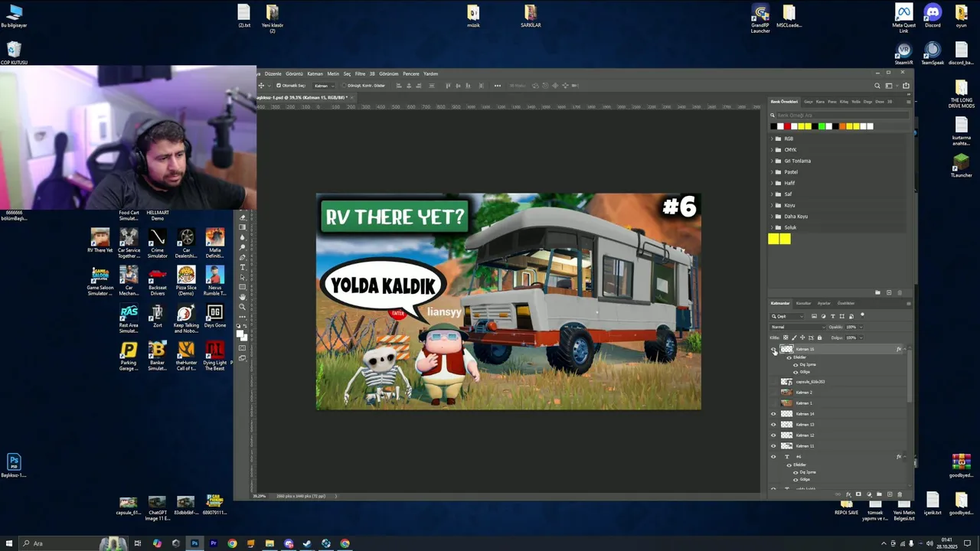Create a new layer
Screen dimensions: 980x551
tap(890, 494)
